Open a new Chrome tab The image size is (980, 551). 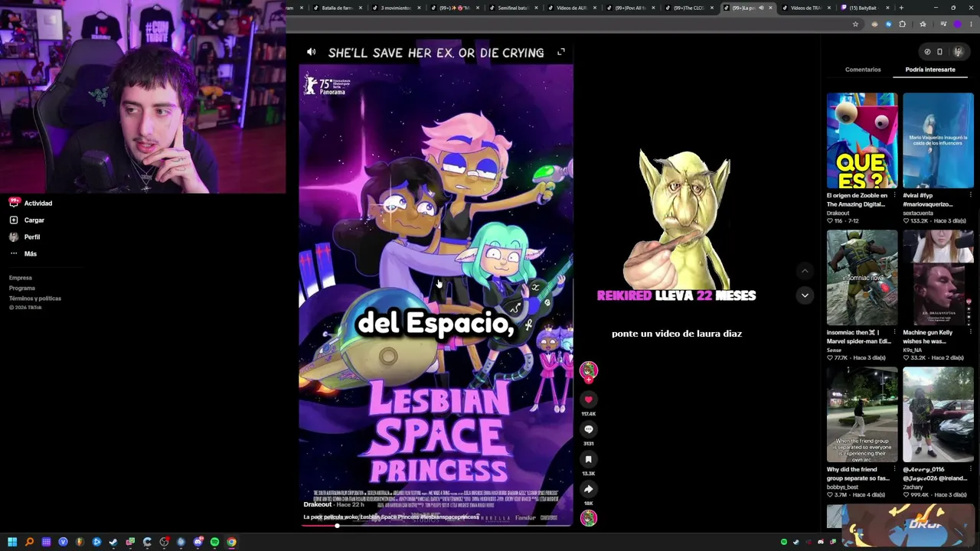pos(901,8)
